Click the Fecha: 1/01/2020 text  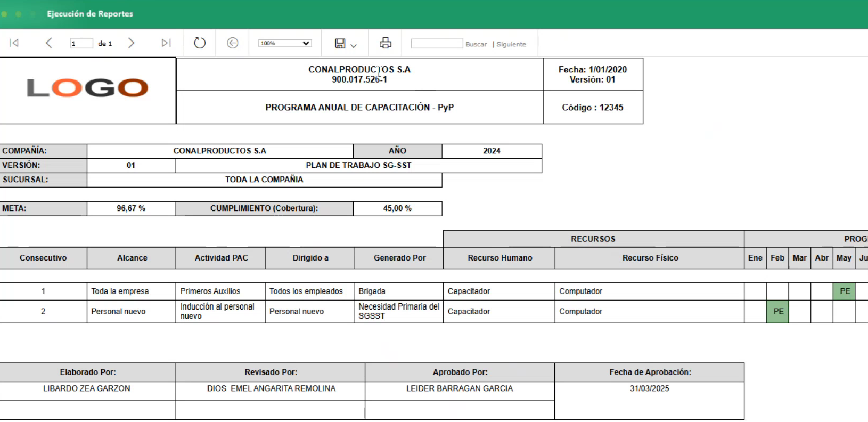point(593,70)
